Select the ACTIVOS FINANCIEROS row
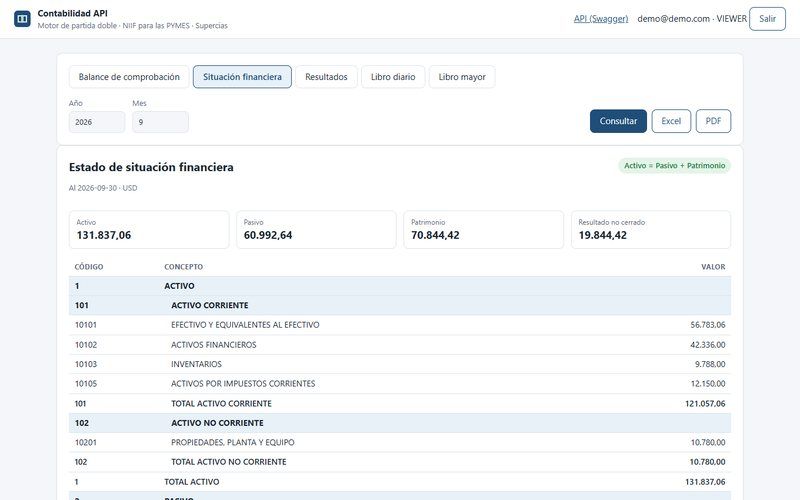The height and width of the screenshot is (500, 800). pos(400,345)
